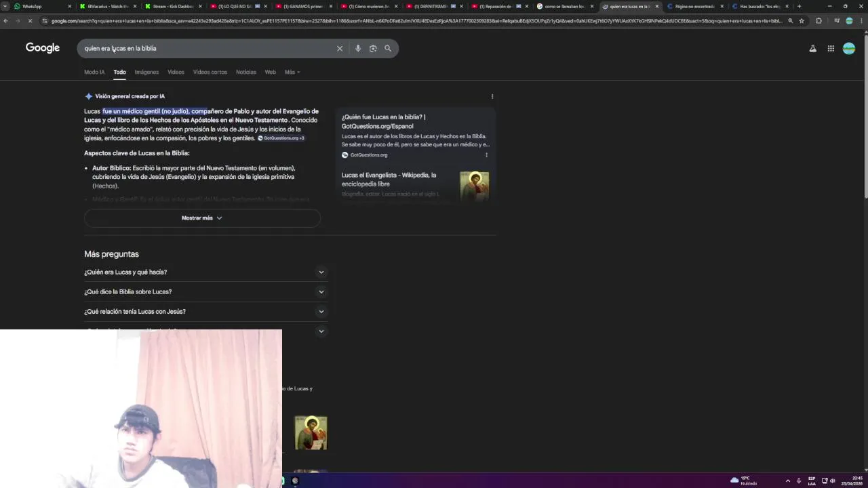Switch to Videos tab
The height and width of the screenshot is (488, 868).
click(176, 72)
